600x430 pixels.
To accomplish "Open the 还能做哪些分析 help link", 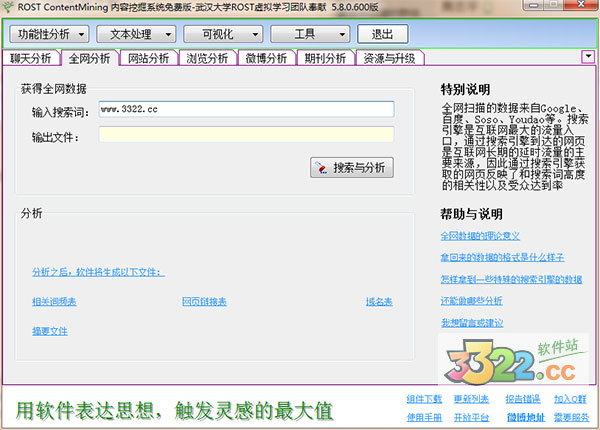I will (x=471, y=301).
